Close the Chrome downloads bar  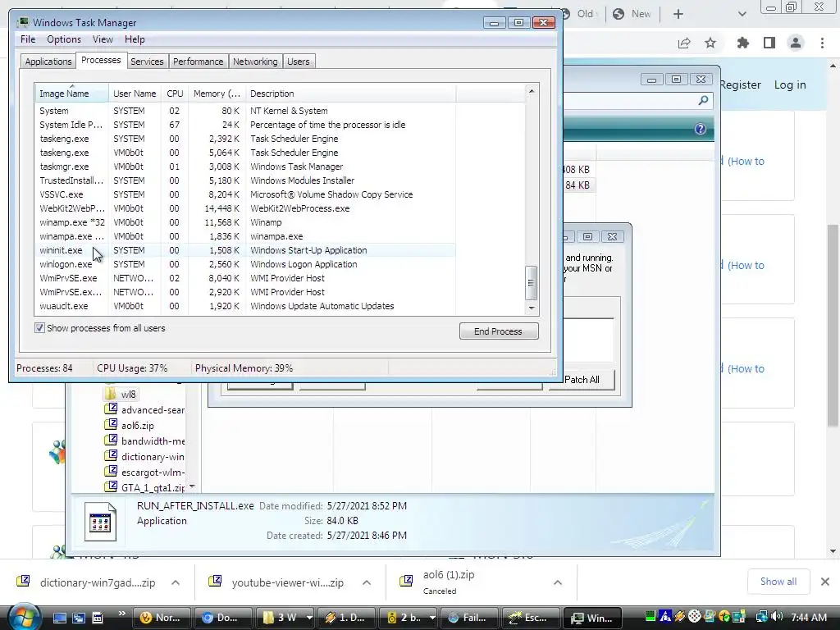[825, 582]
